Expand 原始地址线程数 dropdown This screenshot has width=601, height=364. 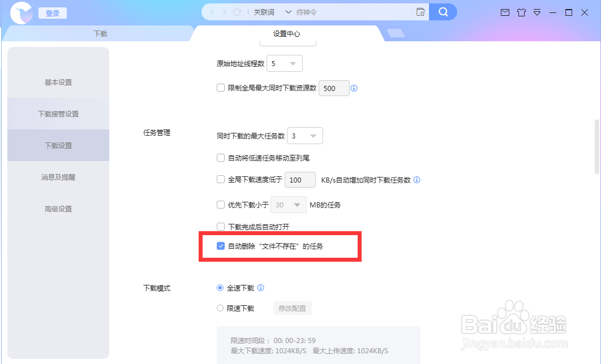(x=285, y=63)
